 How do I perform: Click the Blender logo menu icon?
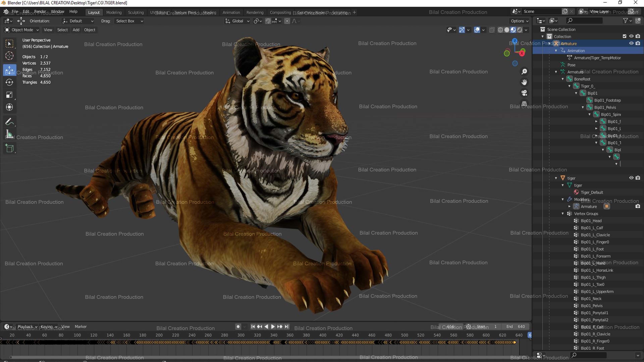pyautogui.click(x=6, y=12)
